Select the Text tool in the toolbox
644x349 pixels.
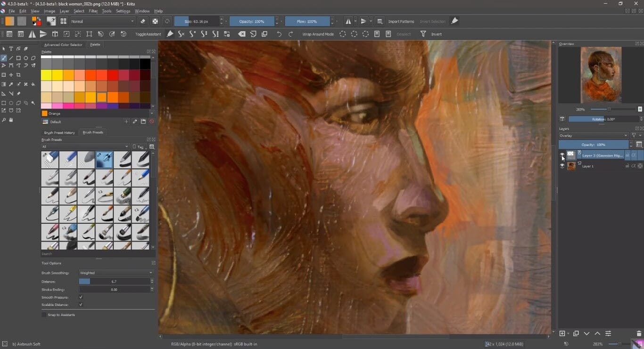[11, 49]
